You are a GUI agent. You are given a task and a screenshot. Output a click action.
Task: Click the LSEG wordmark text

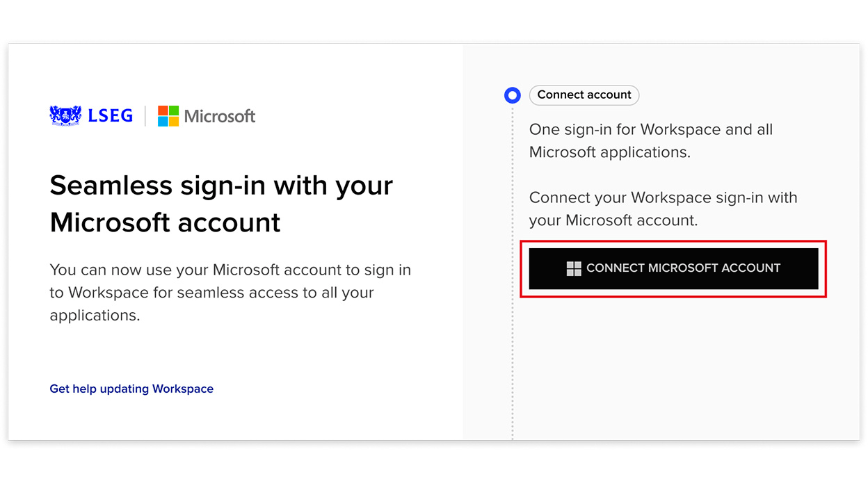coord(110,116)
